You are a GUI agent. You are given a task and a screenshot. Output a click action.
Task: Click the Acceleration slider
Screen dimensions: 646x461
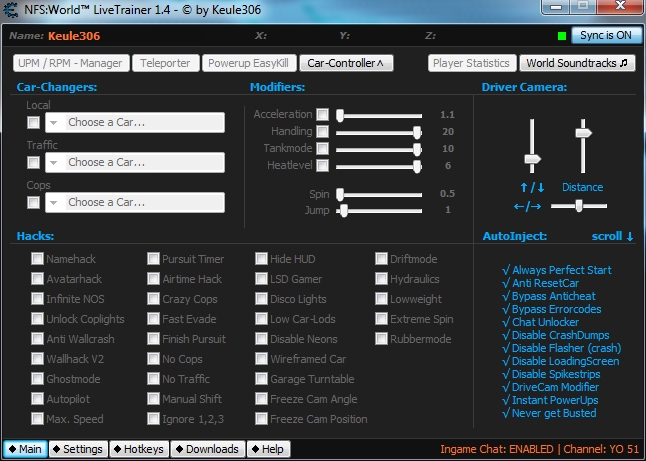click(x=379, y=115)
